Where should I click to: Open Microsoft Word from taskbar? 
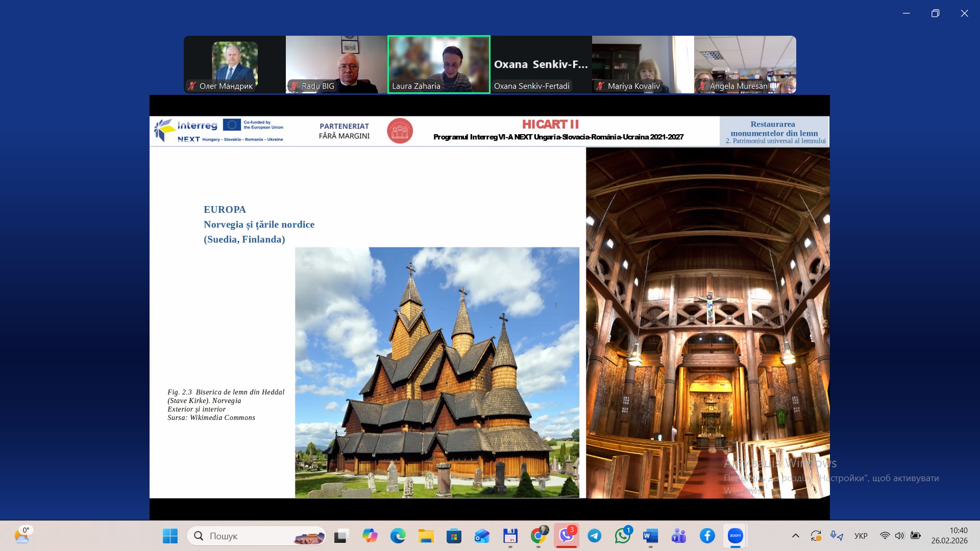click(x=650, y=536)
